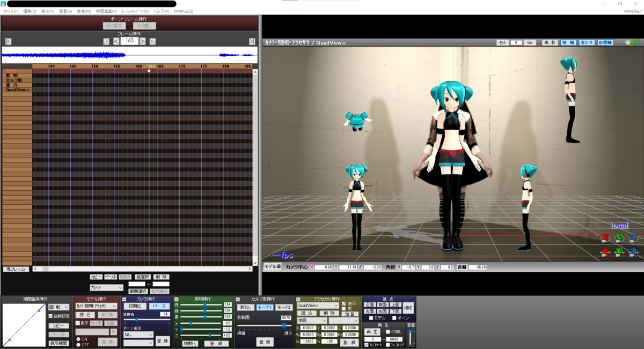The image size is (644, 349).
Task: Click the viewport zoom magnifier icon
Action: [628, 42]
